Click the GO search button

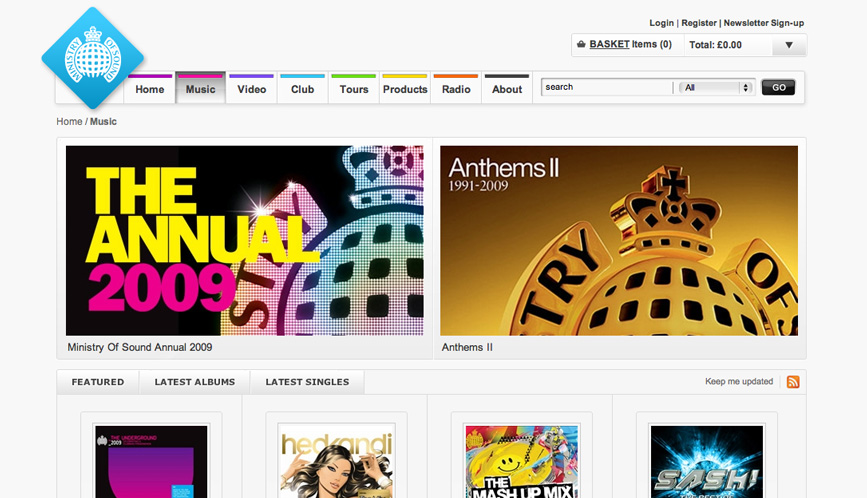click(x=779, y=87)
